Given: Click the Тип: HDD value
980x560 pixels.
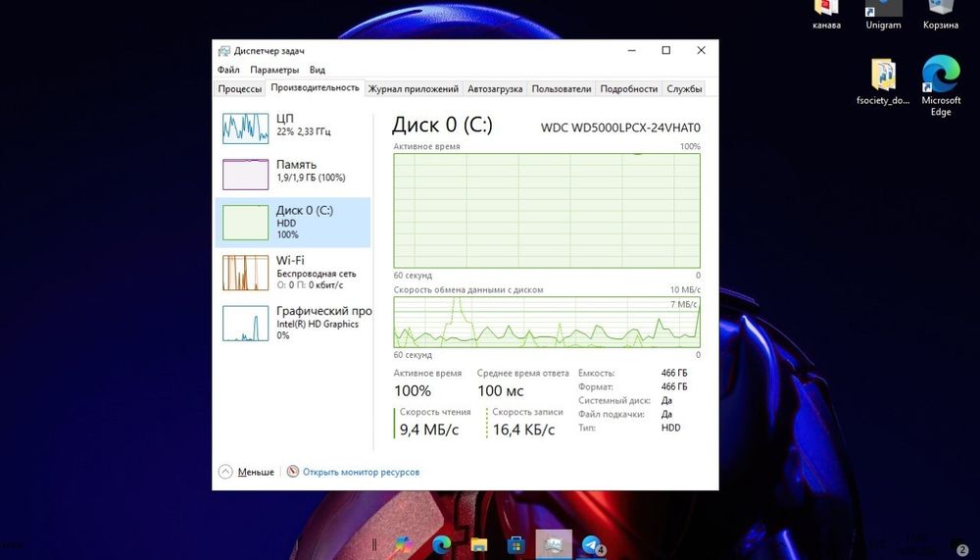Looking at the screenshot, I should click(x=670, y=428).
